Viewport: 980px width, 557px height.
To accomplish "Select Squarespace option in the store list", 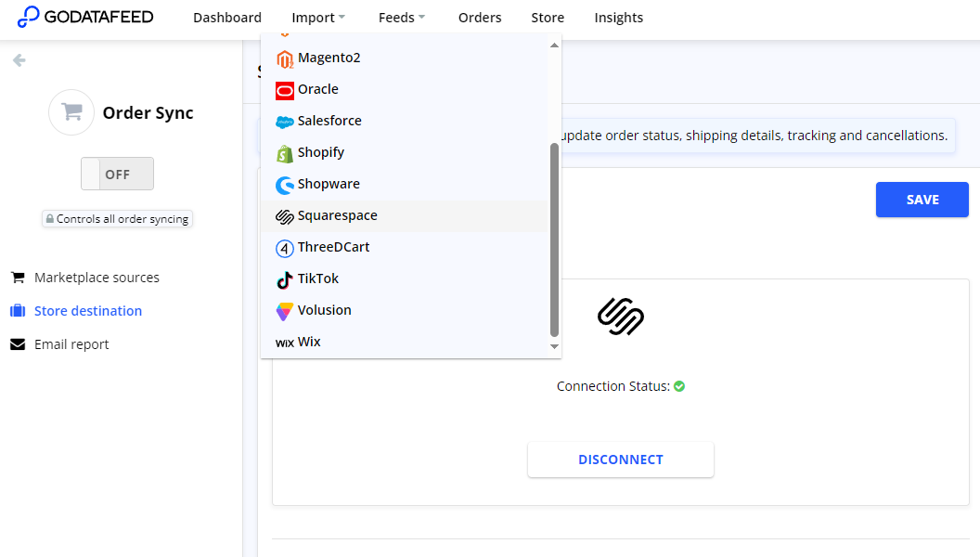I will coord(405,215).
